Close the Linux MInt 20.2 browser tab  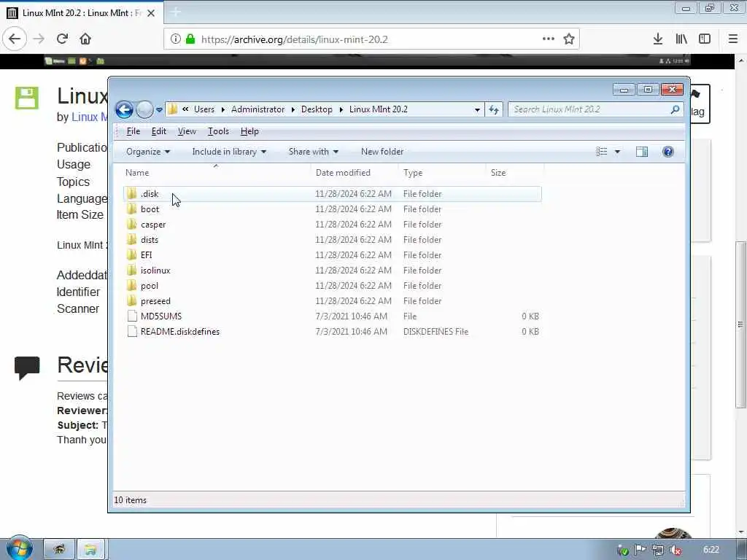coord(151,13)
